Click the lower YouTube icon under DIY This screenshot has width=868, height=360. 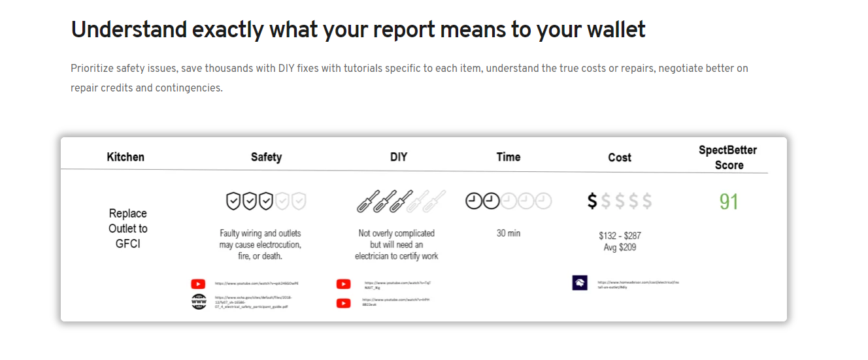[343, 303]
